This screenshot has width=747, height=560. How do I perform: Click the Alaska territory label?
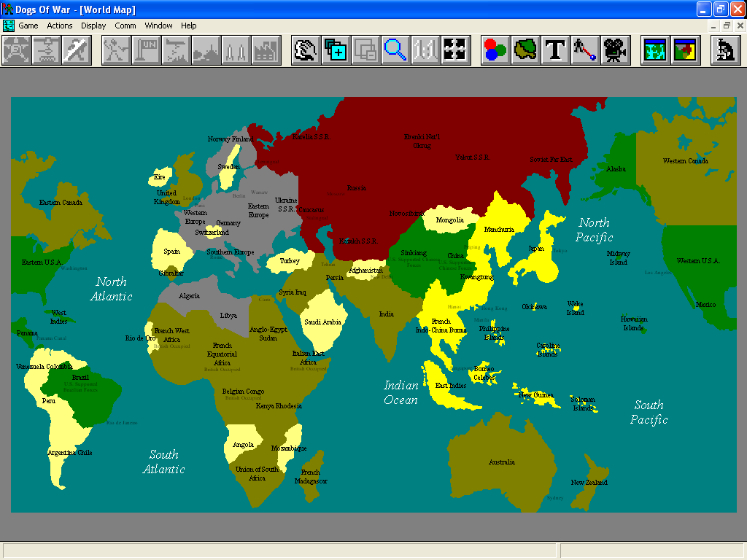616,169
